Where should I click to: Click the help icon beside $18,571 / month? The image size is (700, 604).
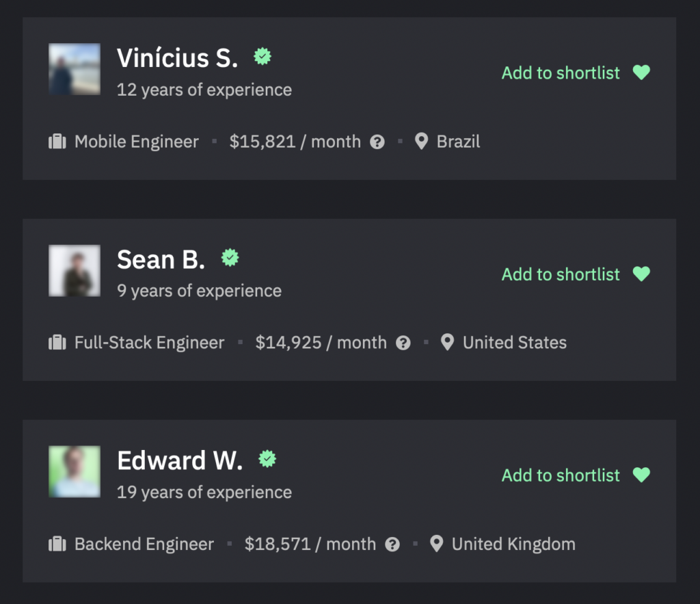[392, 544]
